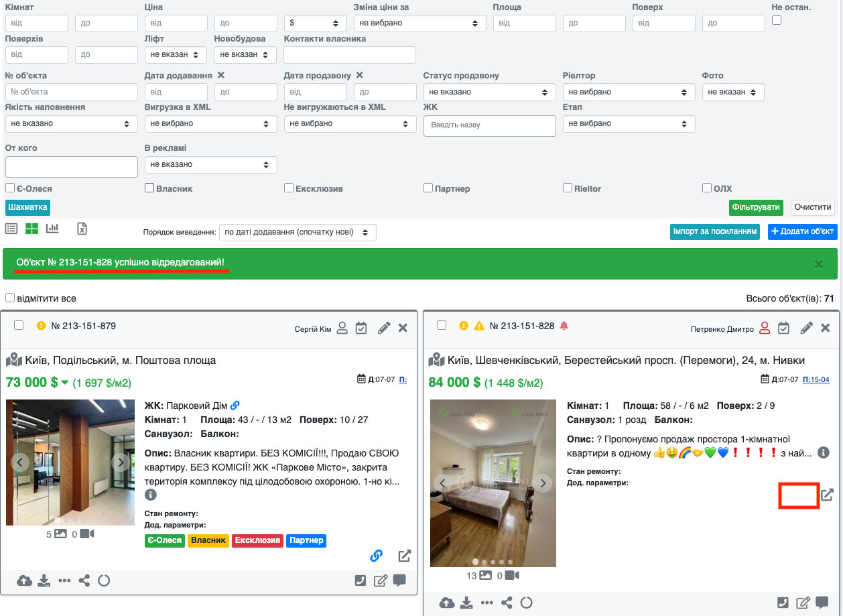843x616 pixels.
Task: Open the Статус продзвону dropdown
Action: (x=490, y=92)
